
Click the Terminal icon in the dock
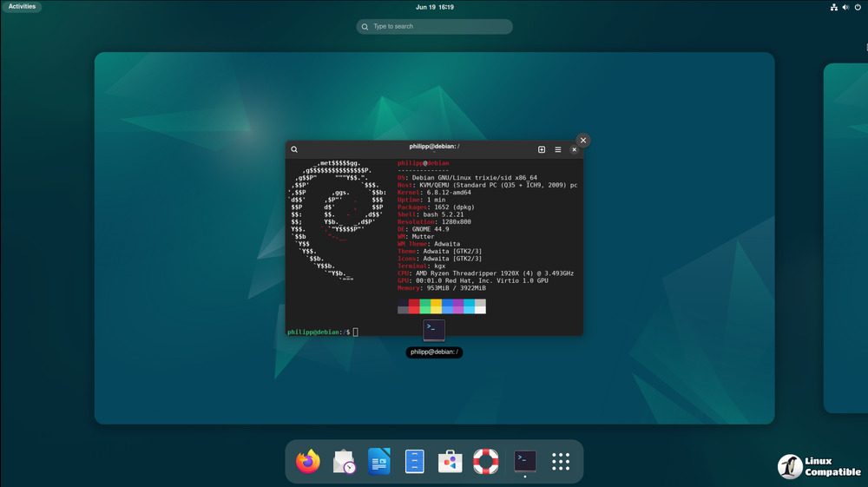click(x=525, y=461)
